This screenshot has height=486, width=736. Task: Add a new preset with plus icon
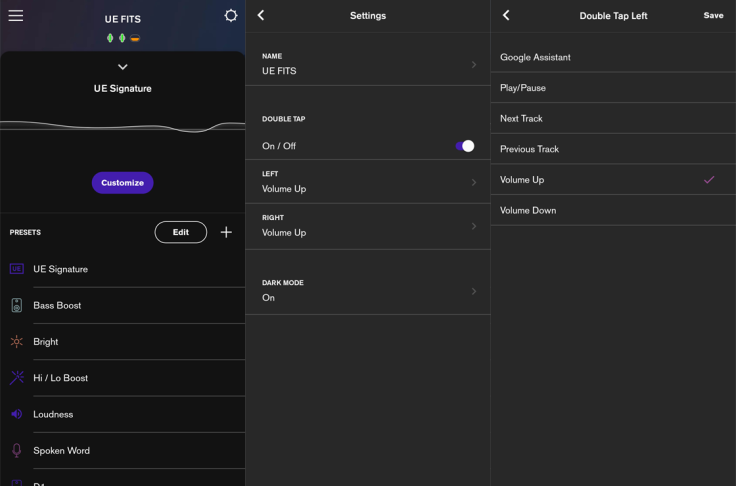pos(226,232)
